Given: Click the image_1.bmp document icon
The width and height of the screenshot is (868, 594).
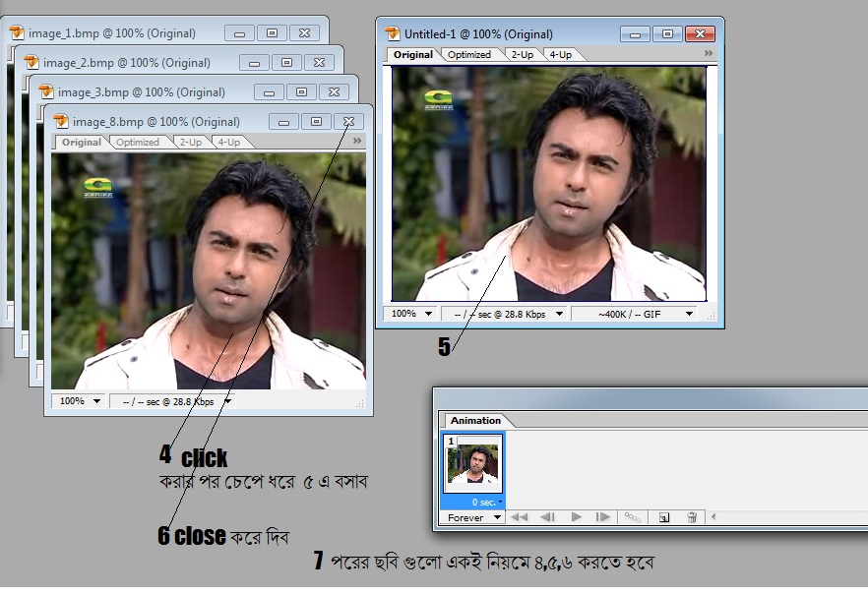Looking at the screenshot, I should [x=17, y=32].
